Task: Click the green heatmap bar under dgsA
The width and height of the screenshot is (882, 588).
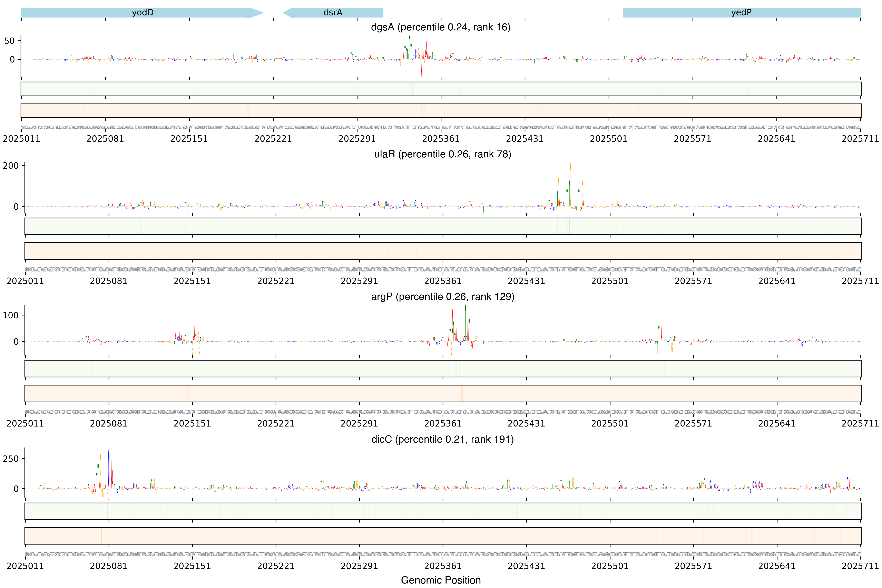Action: (x=441, y=89)
